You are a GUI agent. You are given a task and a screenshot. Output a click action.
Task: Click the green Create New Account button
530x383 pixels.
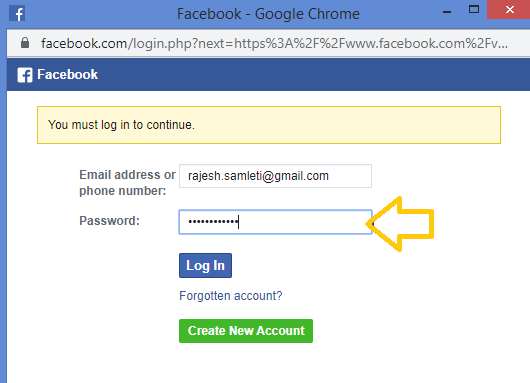point(246,331)
